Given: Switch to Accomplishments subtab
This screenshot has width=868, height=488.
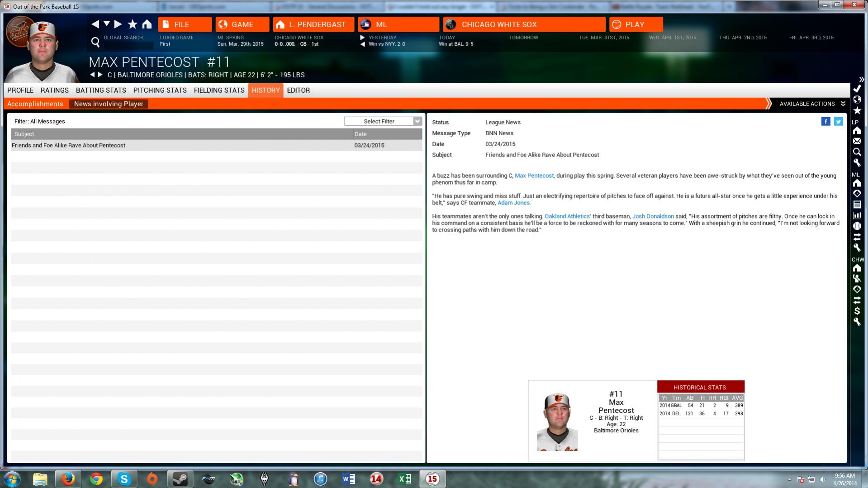Looking at the screenshot, I should (35, 104).
